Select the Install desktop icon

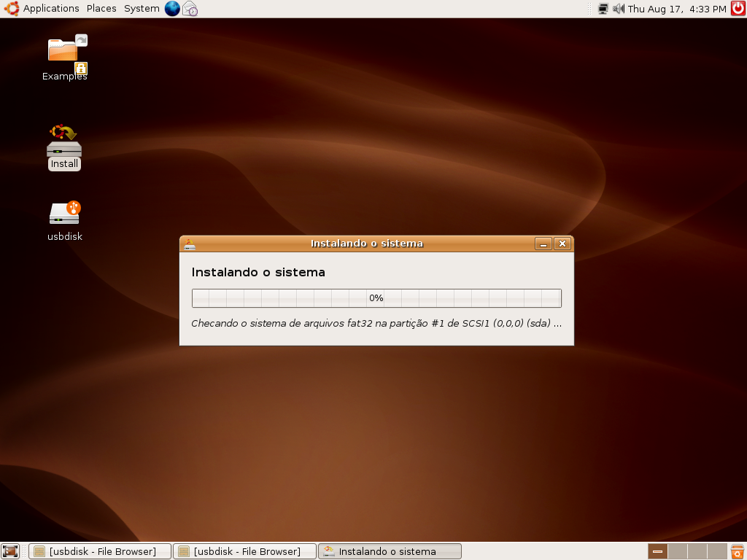64,147
